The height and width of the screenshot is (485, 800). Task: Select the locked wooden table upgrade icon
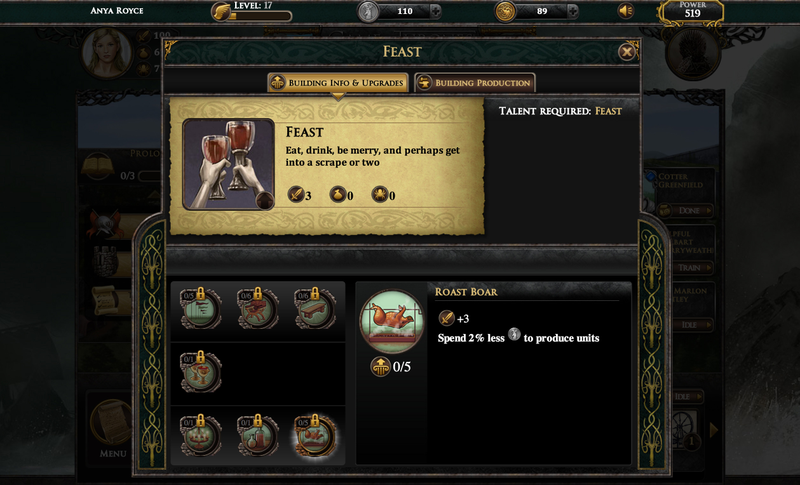[315, 309]
